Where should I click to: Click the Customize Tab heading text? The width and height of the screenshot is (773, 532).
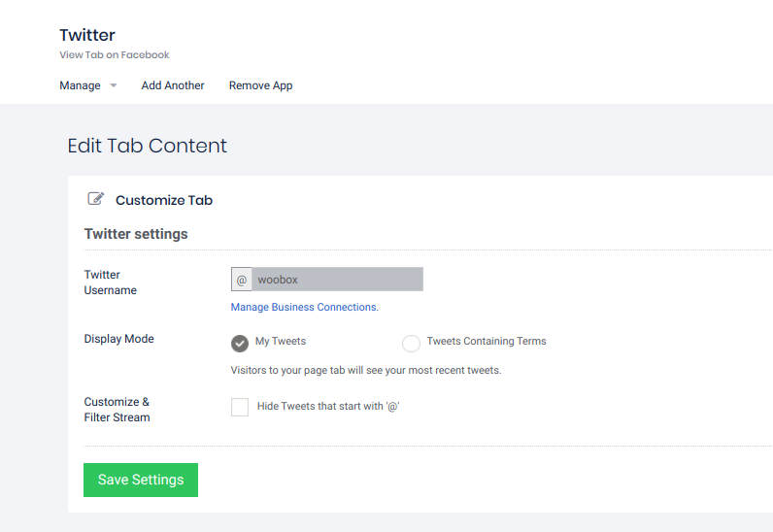coord(164,200)
